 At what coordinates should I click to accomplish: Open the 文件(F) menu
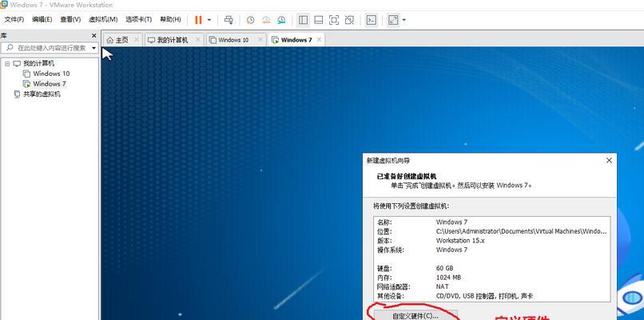pos(14,19)
